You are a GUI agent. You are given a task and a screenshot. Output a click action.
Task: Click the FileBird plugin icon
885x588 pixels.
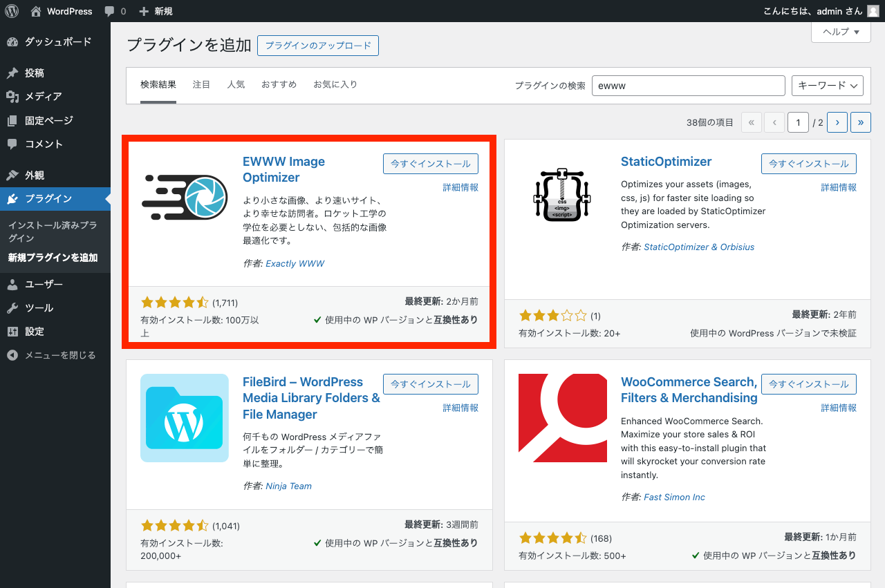[x=185, y=418]
